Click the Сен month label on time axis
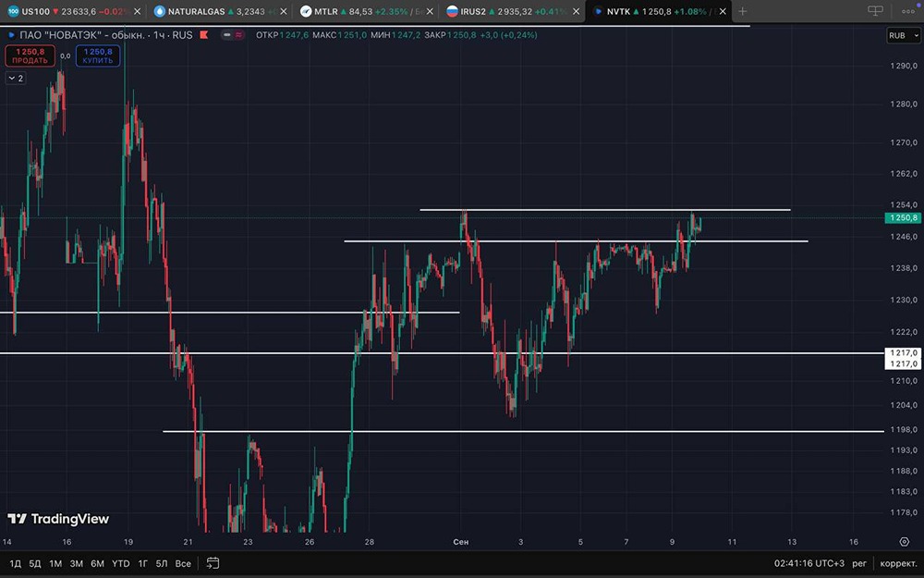The height and width of the screenshot is (578, 924). tap(461, 541)
